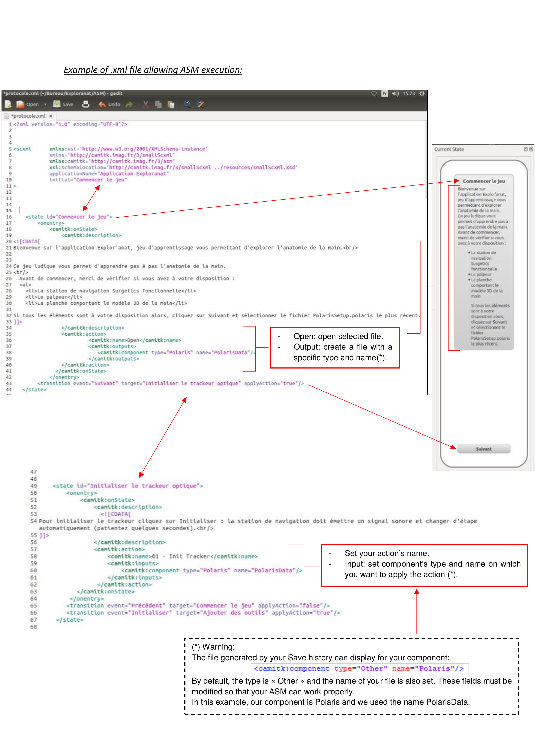Undock the Current State panel float button
Image resolution: width=535 pixels, height=756 pixels.
526,149
